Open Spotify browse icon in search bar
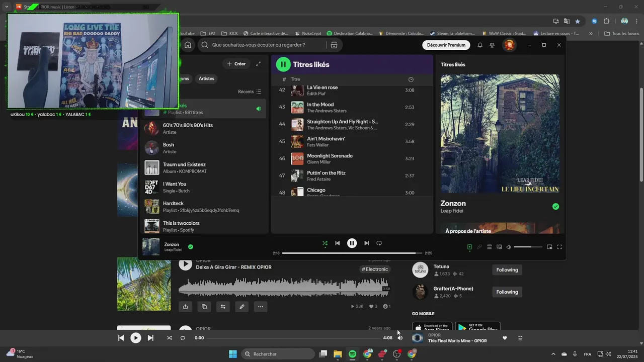The height and width of the screenshot is (362, 644). (x=334, y=45)
